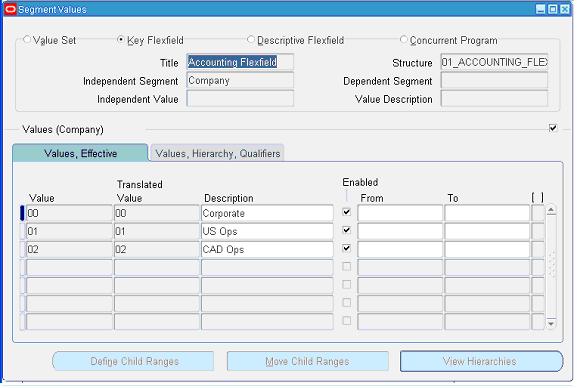Click the To date field for US Ops
The height and width of the screenshot is (388, 577).
487,231
